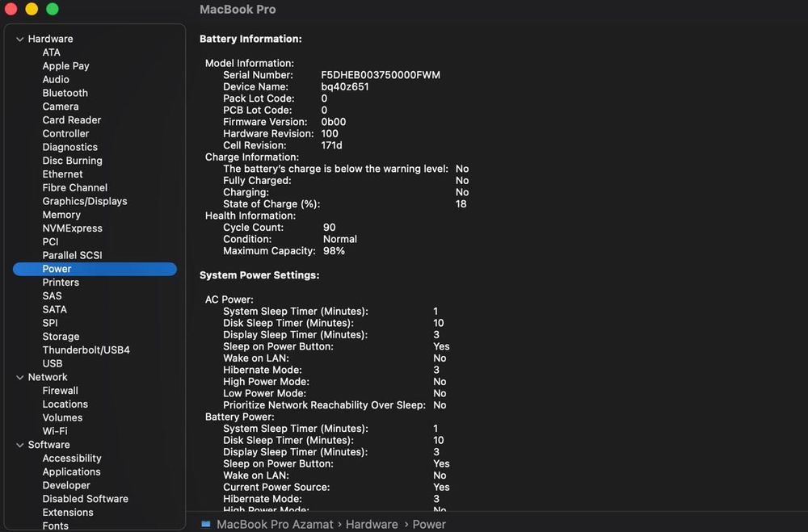Select Extensions under Software
808x532 pixels.
(68, 513)
